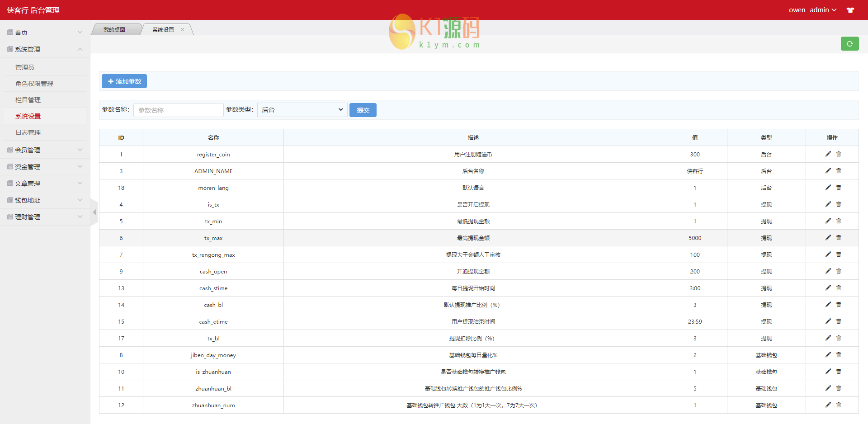Edit the zhuanhuan_num parameter row
Screen dimensions: 868x424
coord(828,405)
